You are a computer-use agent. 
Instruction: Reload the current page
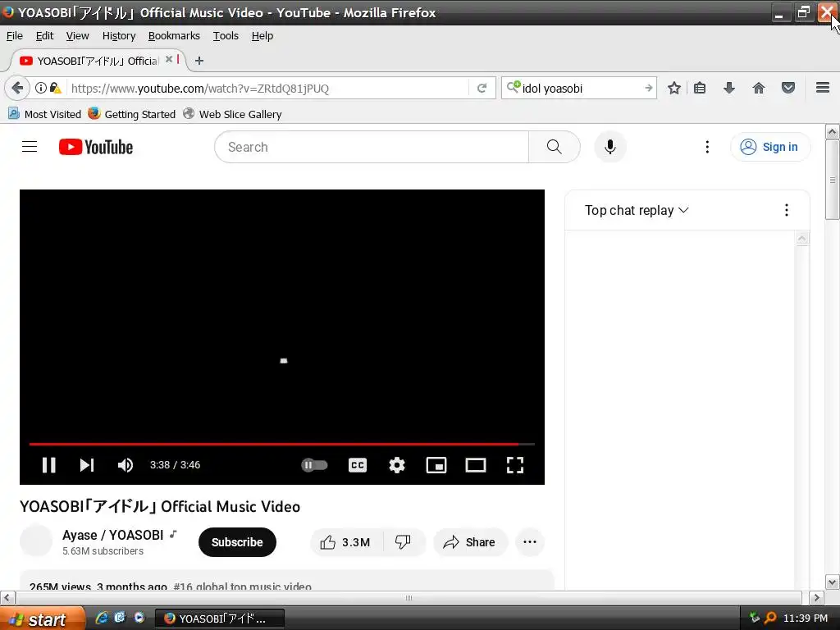point(482,88)
